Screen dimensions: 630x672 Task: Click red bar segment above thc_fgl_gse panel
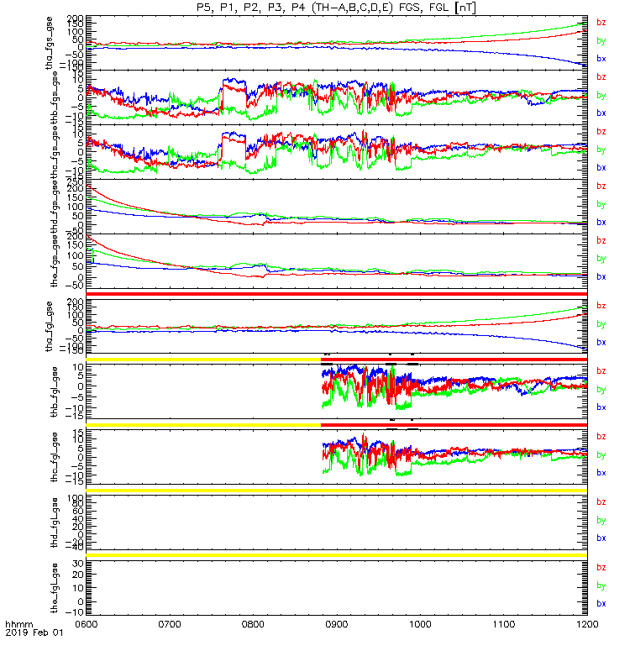pyautogui.click(x=454, y=425)
